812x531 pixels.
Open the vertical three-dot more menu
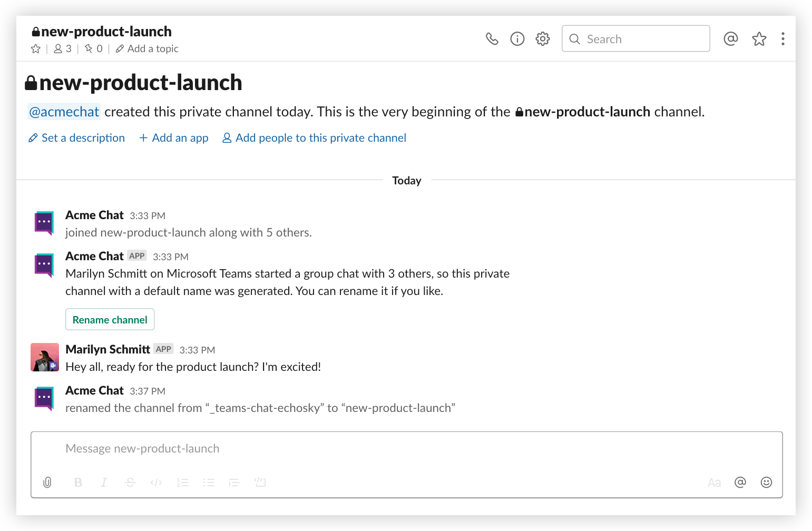click(782, 39)
